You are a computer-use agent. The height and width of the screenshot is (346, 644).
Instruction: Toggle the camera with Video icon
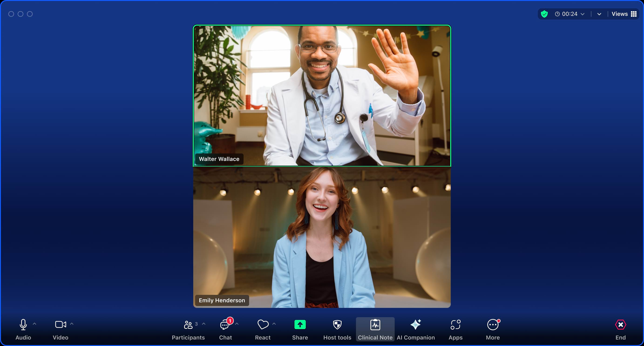(x=60, y=325)
